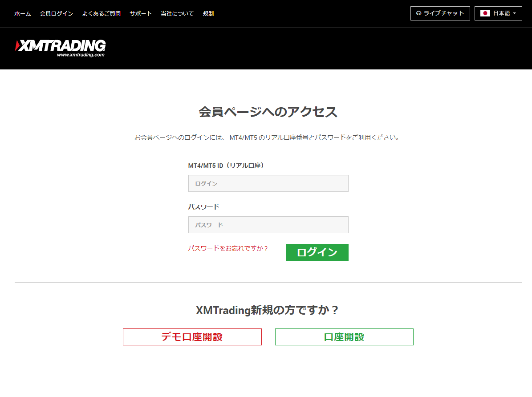Open the パスワードをお忘れですか？ password reset link
The width and height of the screenshot is (532, 397).
point(227,248)
